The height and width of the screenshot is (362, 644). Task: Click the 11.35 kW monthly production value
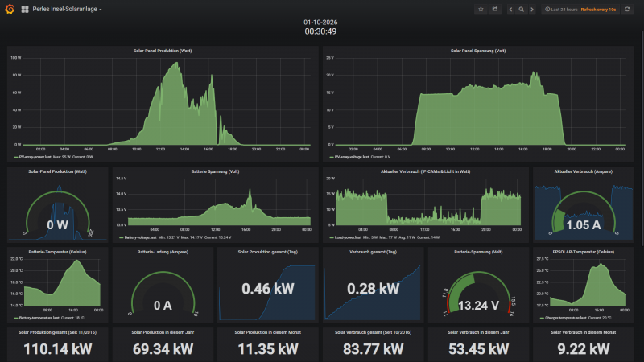click(x=268, y=349)
